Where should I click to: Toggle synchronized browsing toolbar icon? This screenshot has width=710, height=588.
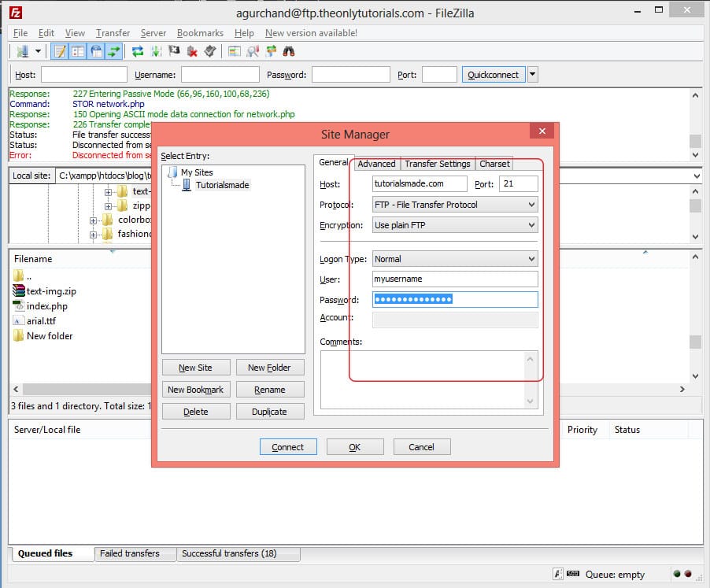click(271, 51)
